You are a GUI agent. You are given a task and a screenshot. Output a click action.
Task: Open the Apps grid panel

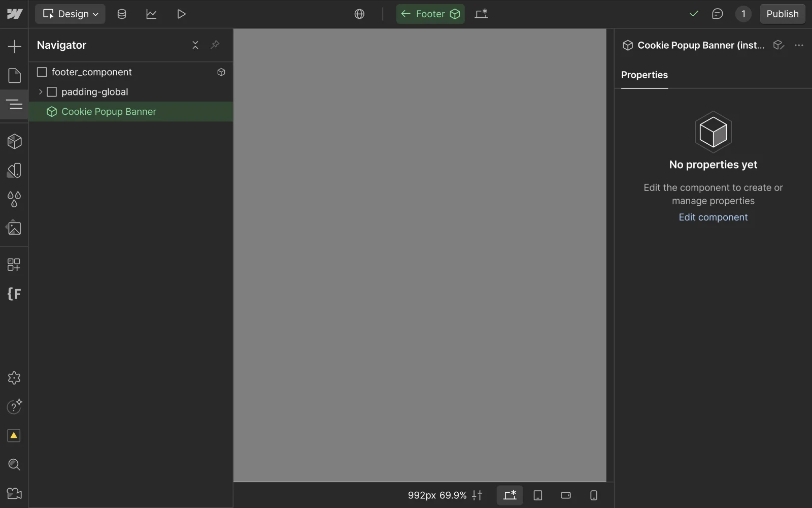(x=14, y=264)
